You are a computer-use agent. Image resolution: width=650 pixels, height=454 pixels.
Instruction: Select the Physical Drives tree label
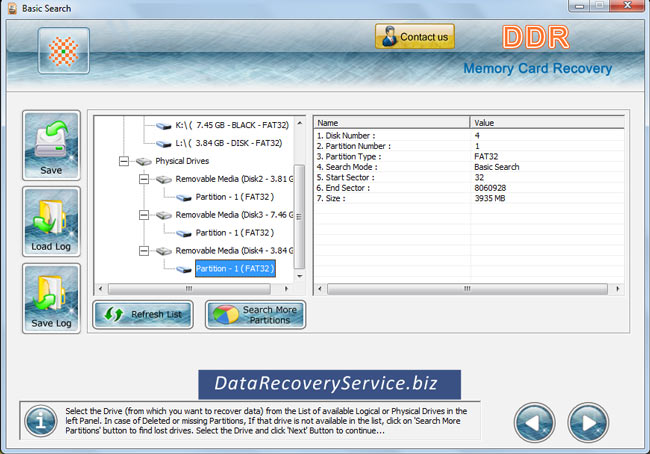(182, 161)
